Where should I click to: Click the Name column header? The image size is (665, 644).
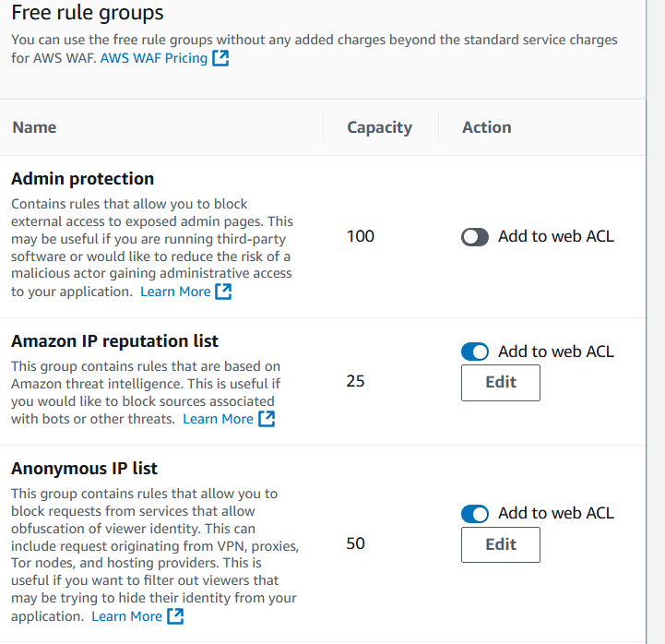point(34,127)
